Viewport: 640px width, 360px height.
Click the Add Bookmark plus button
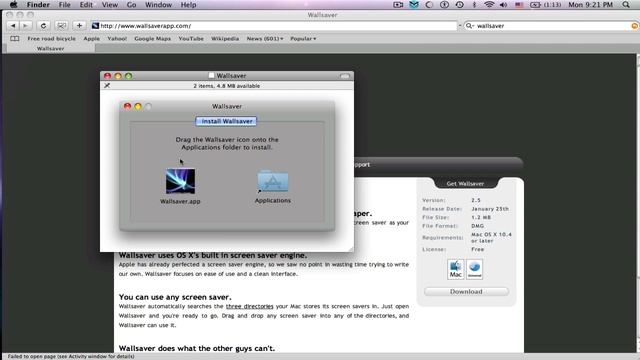coord(79,26)
